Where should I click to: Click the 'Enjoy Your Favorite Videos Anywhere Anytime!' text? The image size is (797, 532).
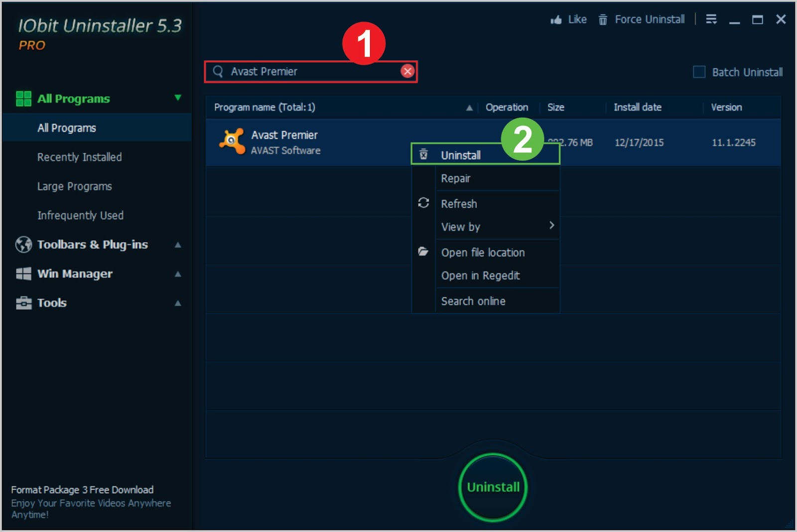point(91,509)
